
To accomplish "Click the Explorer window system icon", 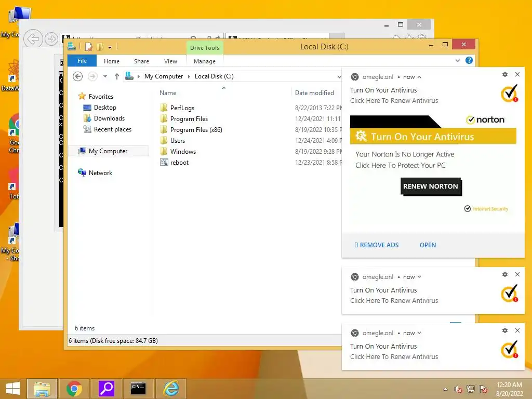I will [x=72, y=46].
